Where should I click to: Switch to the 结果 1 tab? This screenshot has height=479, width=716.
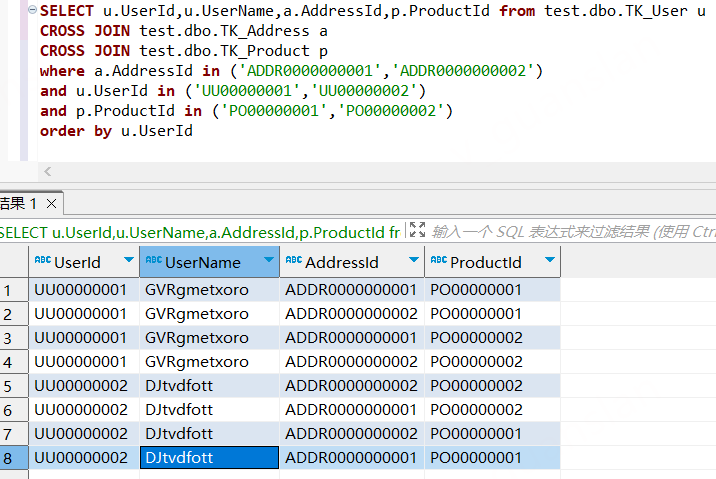[18, 204]
